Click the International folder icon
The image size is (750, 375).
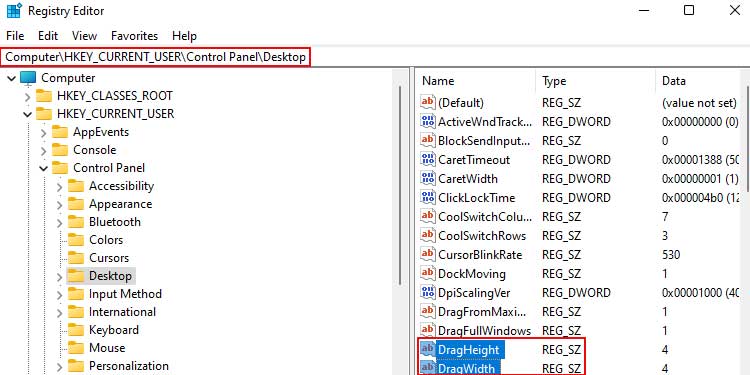point(76,312)
